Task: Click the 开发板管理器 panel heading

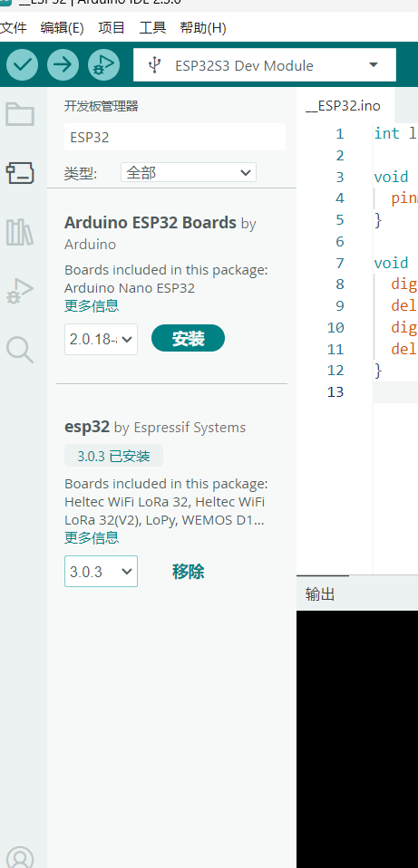Action: [101, 106]
